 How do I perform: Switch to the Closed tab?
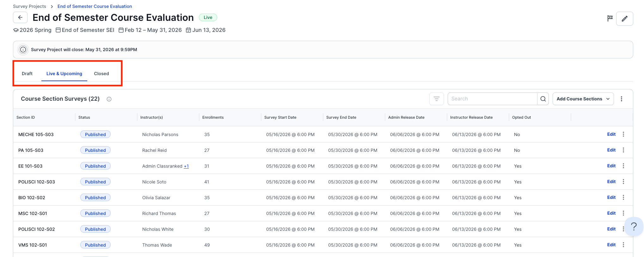[101, 74]
